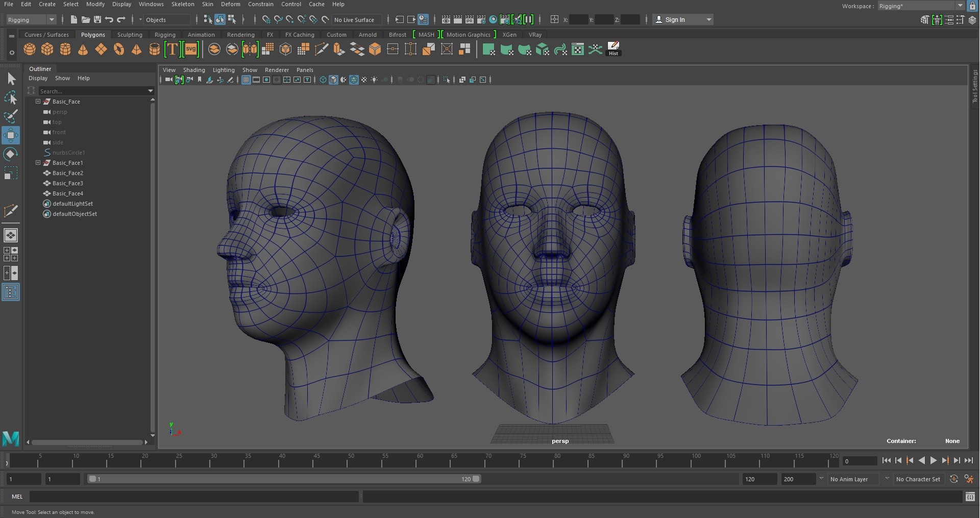Click the polygon cube shelf icon
Viewport: 980px width, 518px height.
[47, 50]
